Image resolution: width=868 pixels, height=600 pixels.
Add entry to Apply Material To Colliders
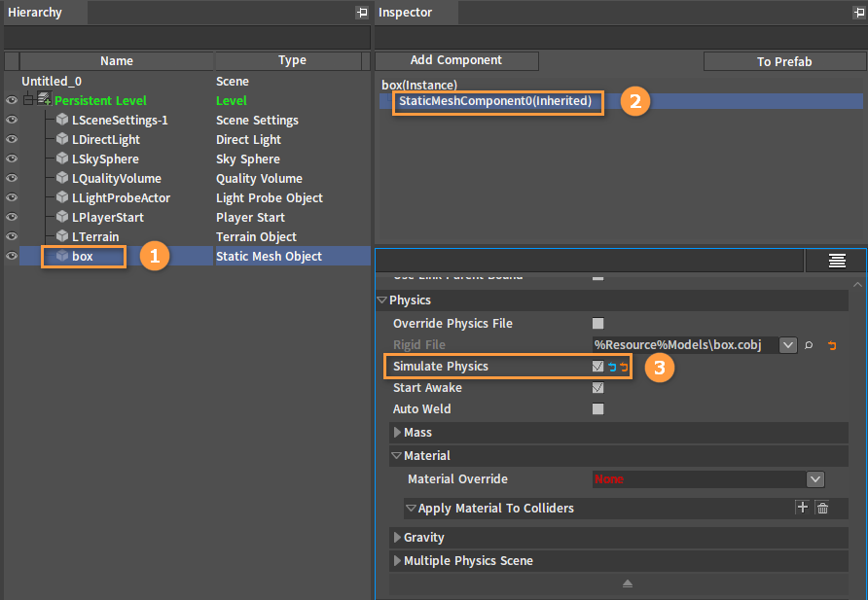pos(803,507)
